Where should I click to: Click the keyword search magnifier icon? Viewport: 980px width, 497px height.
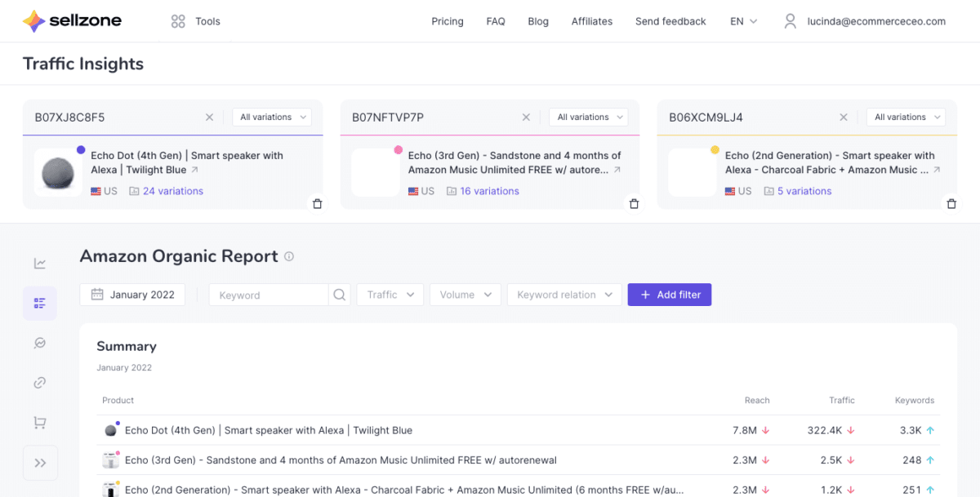click(x=340, y=295)
